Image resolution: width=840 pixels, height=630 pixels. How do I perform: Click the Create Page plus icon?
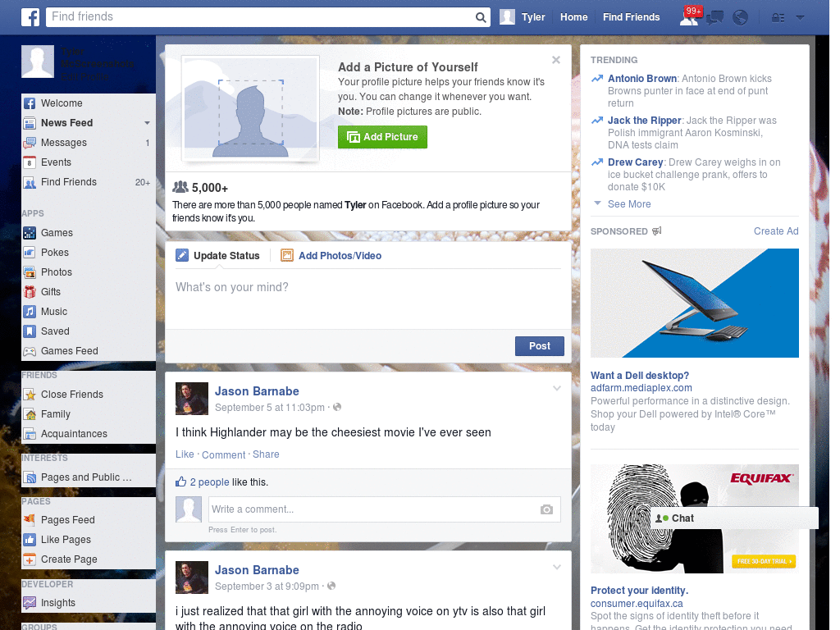pyautogui.click(x=30, y=559)
